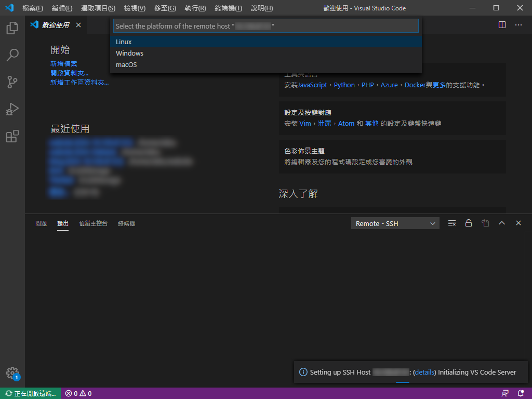Viewport: 532px width, 399px height.
Task: Click the details link in notification
Action: pyautogui.click(x=425, y=372)
